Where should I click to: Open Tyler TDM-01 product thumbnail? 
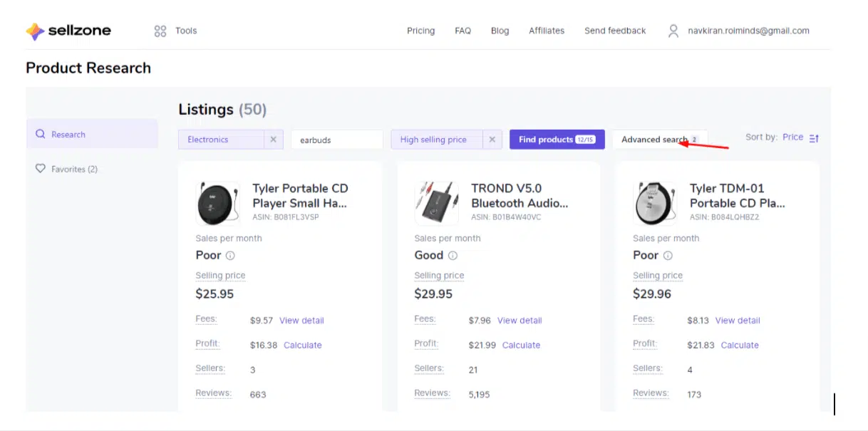(x=655, y=203)
